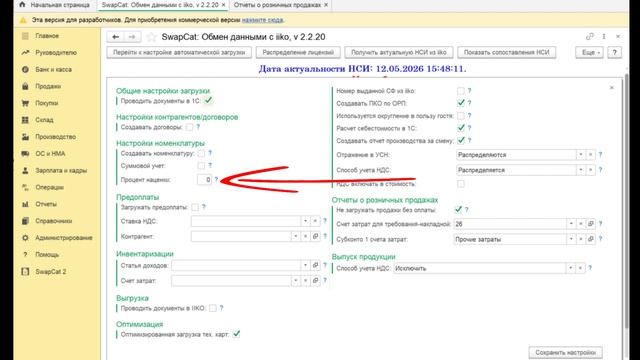Enable the Создавать номенклатуру checkbox

pyautogui.click(x=201, y=153)
